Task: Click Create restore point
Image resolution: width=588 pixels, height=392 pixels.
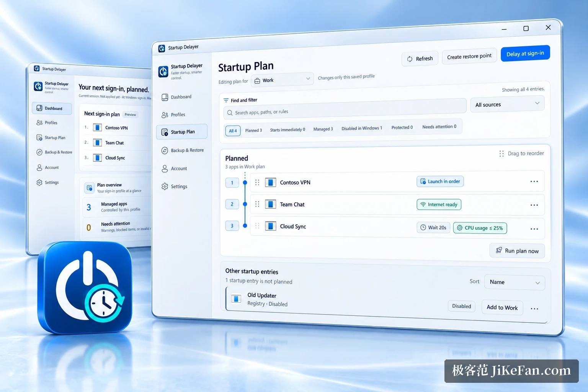Action: 469,56
